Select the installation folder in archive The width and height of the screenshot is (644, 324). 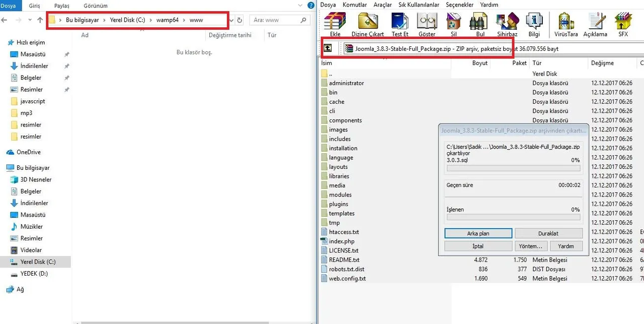click(x=343, y=148)
